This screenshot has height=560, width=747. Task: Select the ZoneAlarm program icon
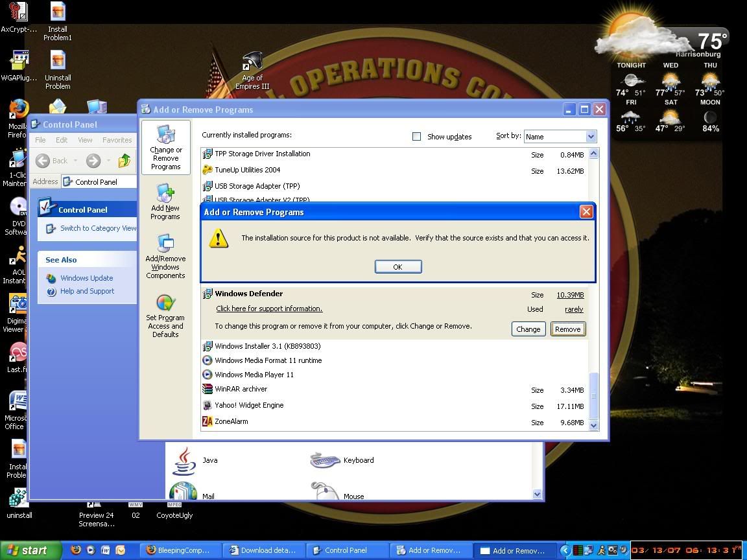[207, 421]
